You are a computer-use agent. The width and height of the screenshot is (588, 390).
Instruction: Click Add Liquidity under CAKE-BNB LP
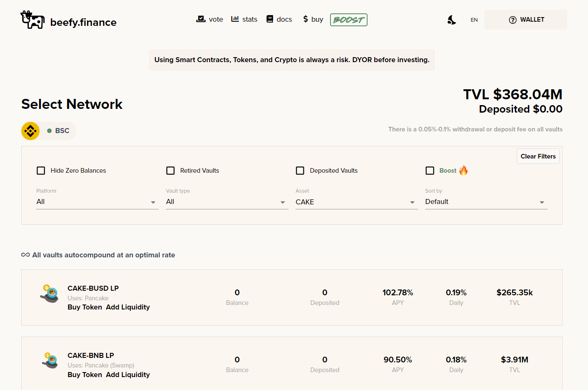point(128,375)
